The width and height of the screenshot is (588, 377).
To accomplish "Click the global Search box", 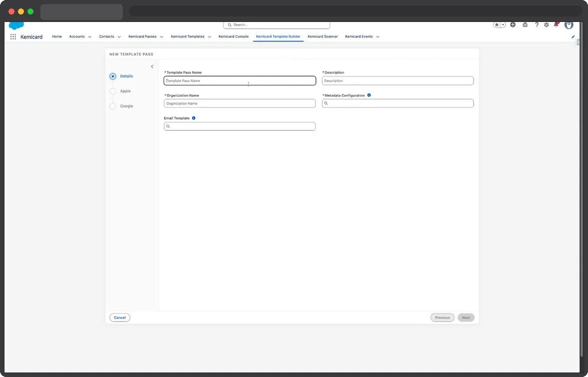I will [277, 25].
